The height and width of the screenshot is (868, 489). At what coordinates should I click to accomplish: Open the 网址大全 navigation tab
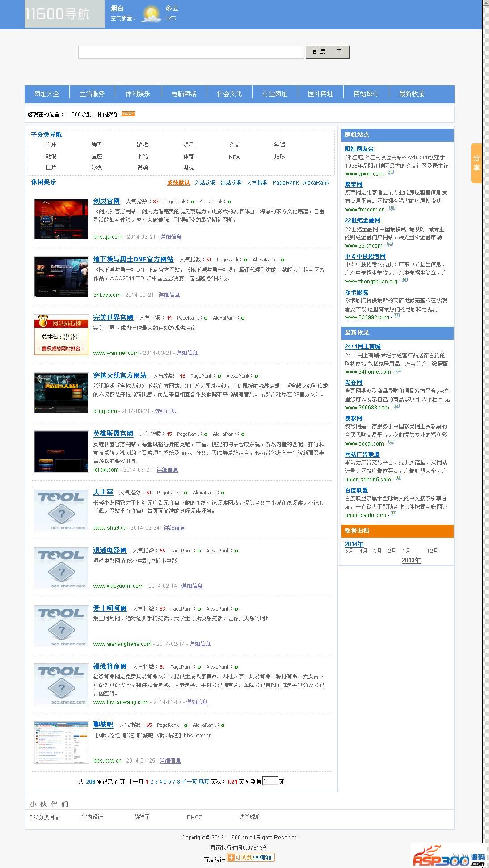tap(47, 94)
